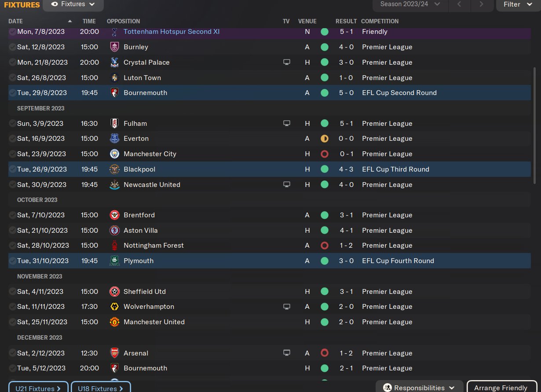The width and height of the screenshot is (541, 392).
Task: Open the Fixtures view dropdown
Action: (x=73, y=4)
